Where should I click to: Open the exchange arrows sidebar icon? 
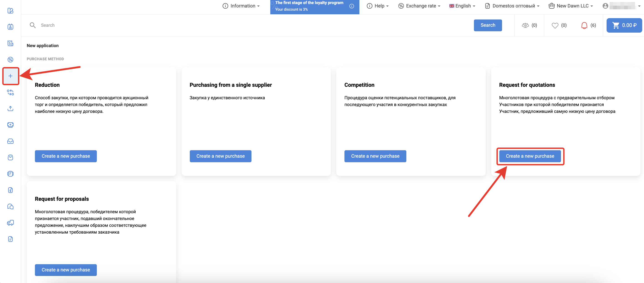click(x=10, y=92)
